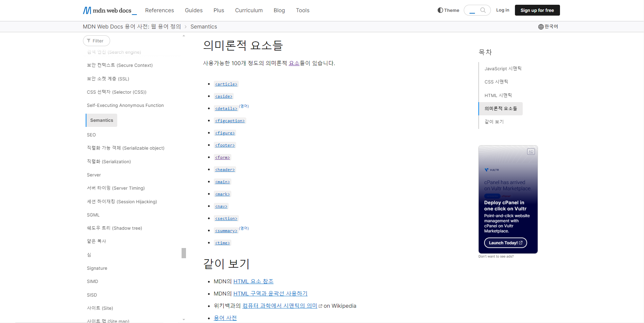The image size is (644, 323).
Task: Open the <figcaption> element link
Action: click(230, 121)
